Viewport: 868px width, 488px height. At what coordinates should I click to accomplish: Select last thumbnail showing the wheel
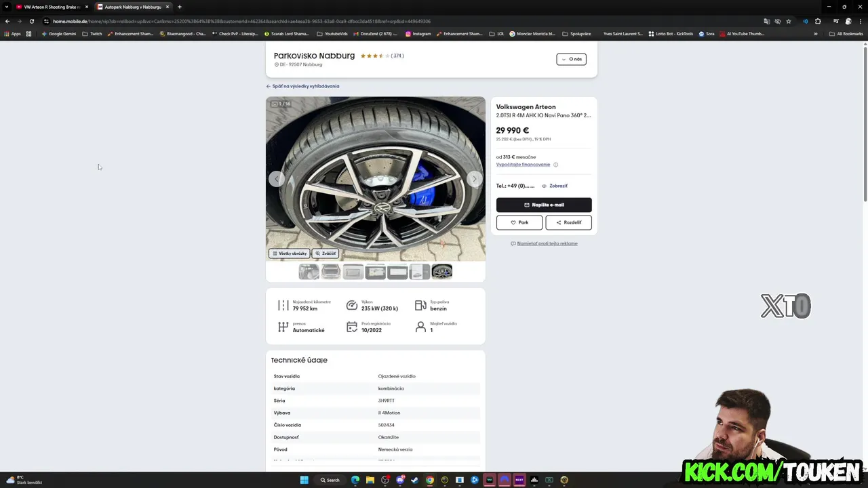coord(442,272)
